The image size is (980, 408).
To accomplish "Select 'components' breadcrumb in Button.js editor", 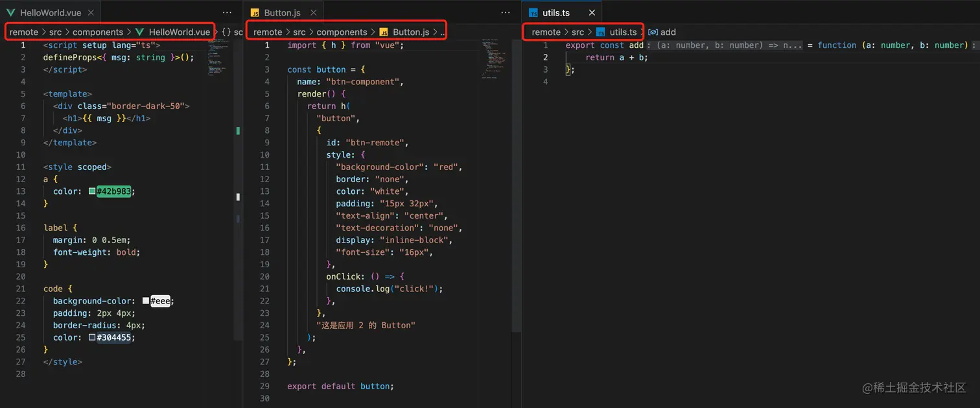I will [x=342, y=32].
